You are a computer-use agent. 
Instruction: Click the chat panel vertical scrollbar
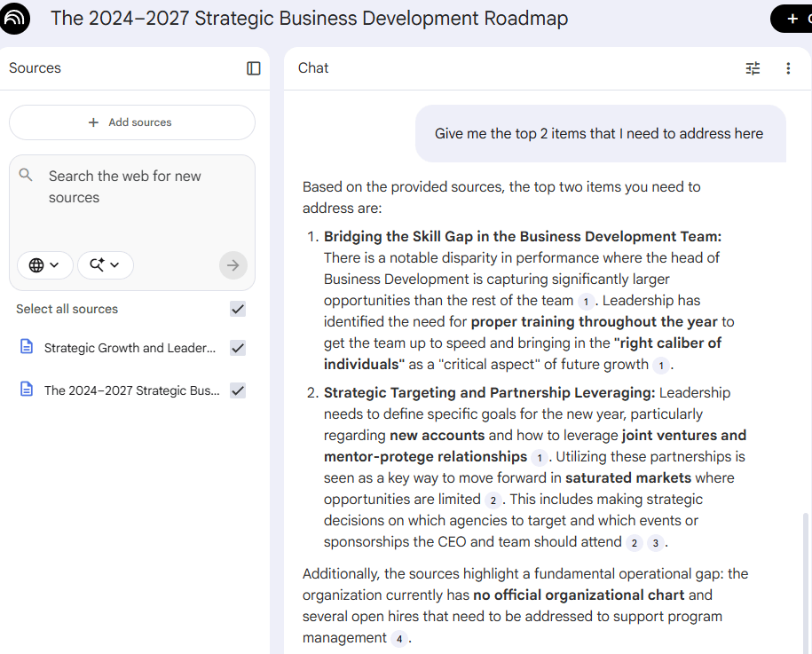[x=805, y=577]
